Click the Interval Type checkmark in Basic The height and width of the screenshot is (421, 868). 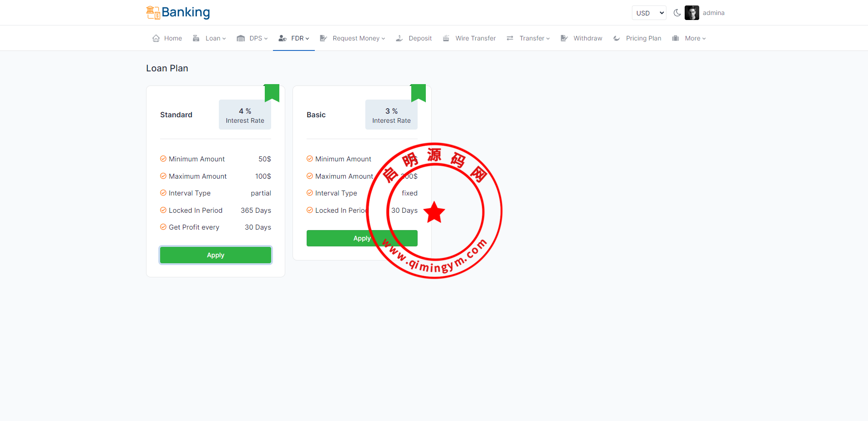click(x=309, y=193)
